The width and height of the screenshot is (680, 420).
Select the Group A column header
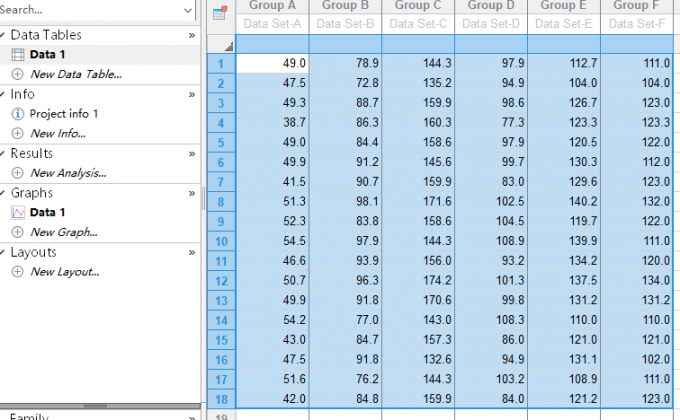[x=272, y=6]
